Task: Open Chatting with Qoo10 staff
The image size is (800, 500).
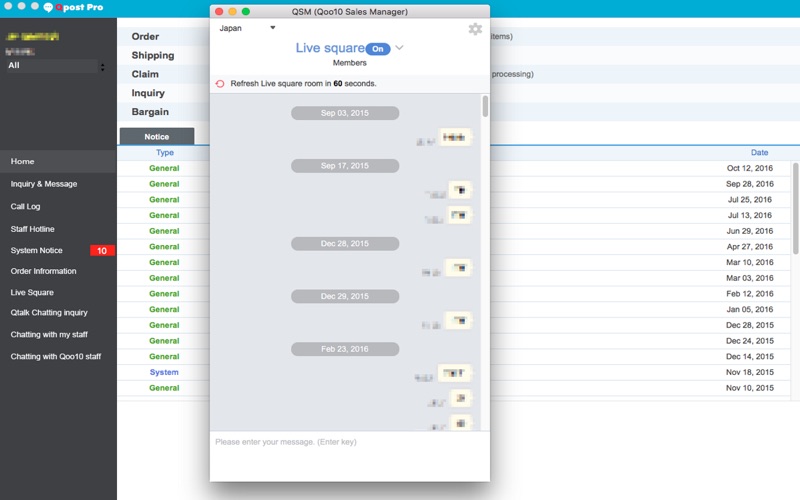Action: (58, 356)
